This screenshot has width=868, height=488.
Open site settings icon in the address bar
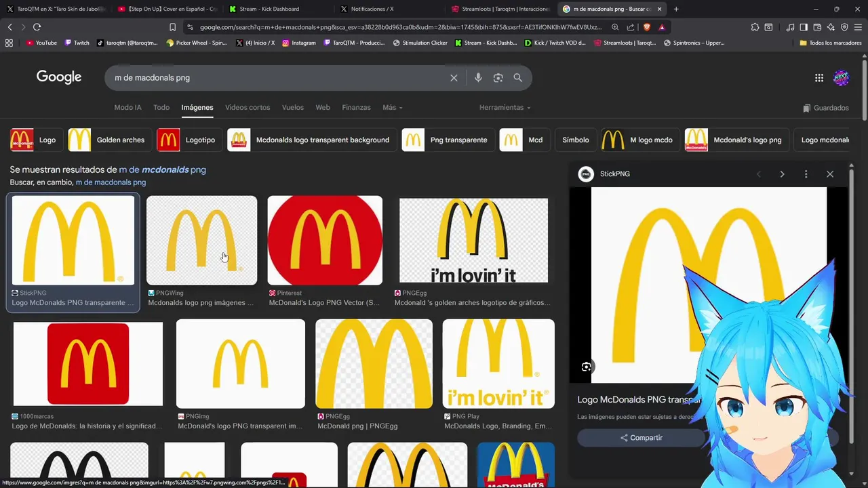click(190, 27)
